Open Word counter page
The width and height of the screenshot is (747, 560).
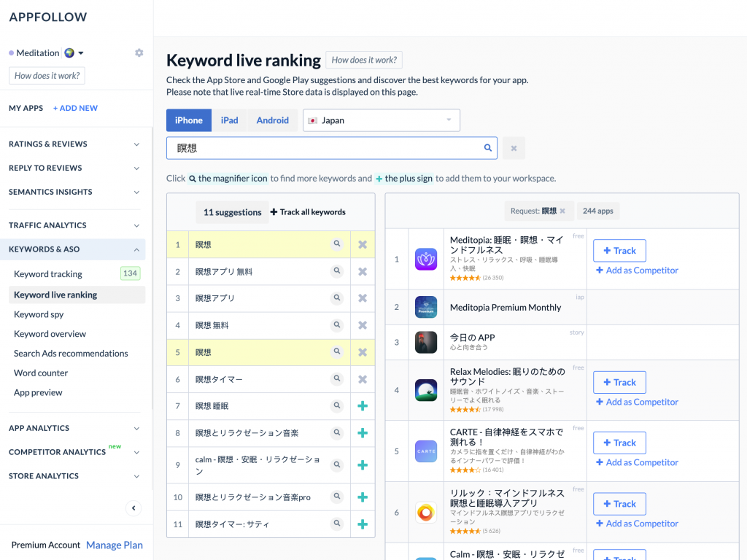click(x=41, y=373)
